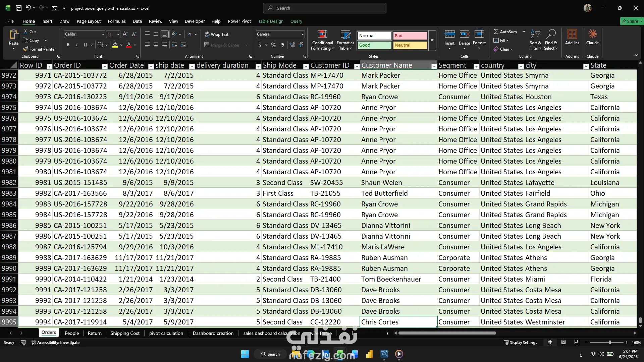Toggle Top Align vertical alignment
This screenshot has width=644, height=362.
click(x=147, y=34)
